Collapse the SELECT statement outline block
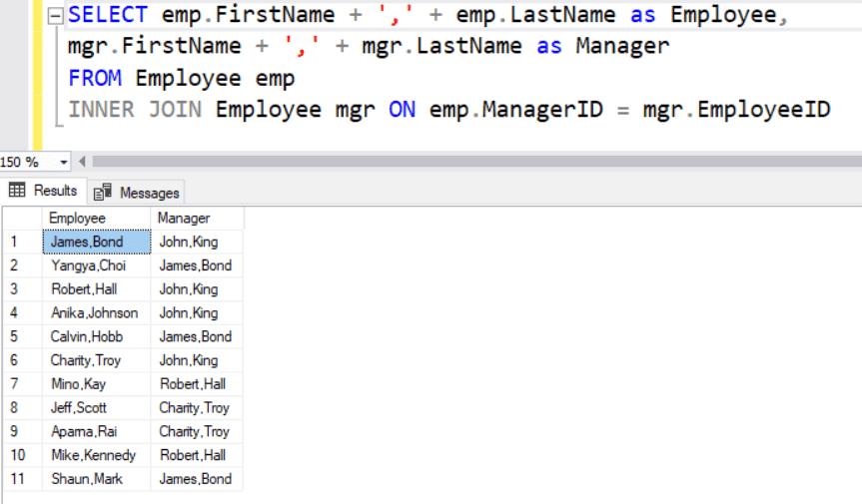The width and height of the screenshot is (862, 504). coord(54,16)
